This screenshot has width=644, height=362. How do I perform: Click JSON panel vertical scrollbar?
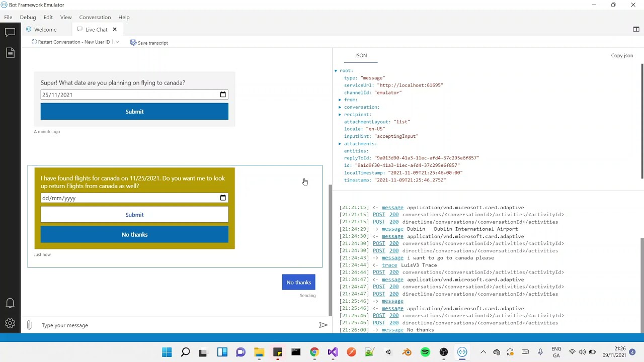pyautogui.click(x=642, y=121)
